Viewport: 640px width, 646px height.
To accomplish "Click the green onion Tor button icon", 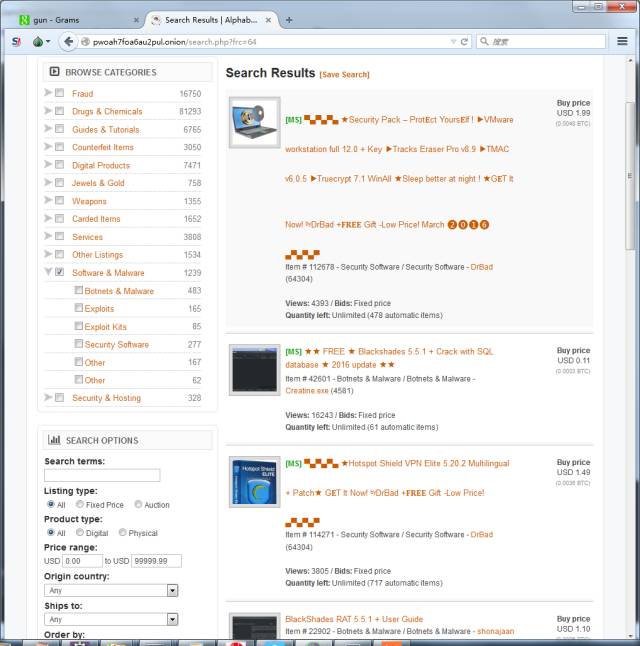I will pos(38,42).
